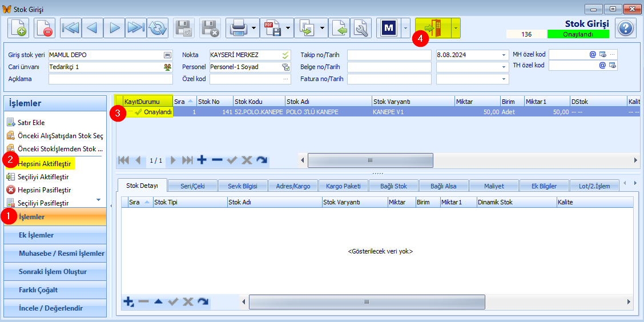Add row in Stok Detayı bottom navigator
The height and width of the screenshot is (322, 644).
point(128,302)
